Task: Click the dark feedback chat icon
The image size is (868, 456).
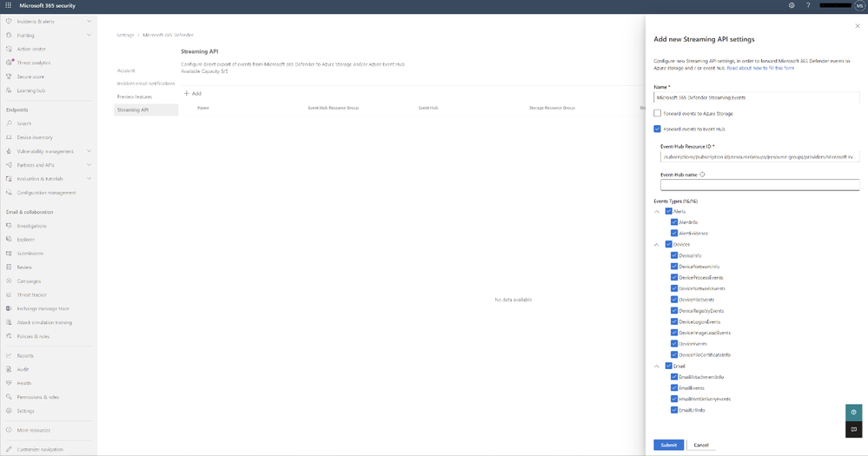Action: 853,429
